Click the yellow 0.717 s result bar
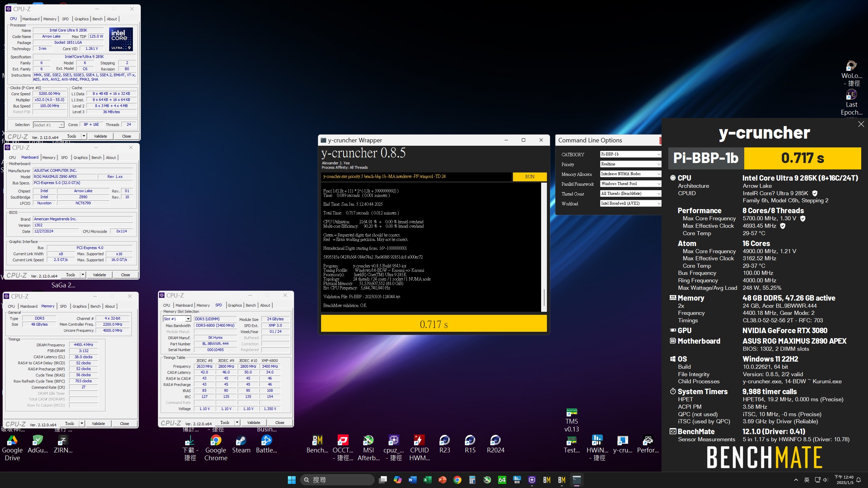The width and height of the screenshot is (868, 488). (434, 324)
